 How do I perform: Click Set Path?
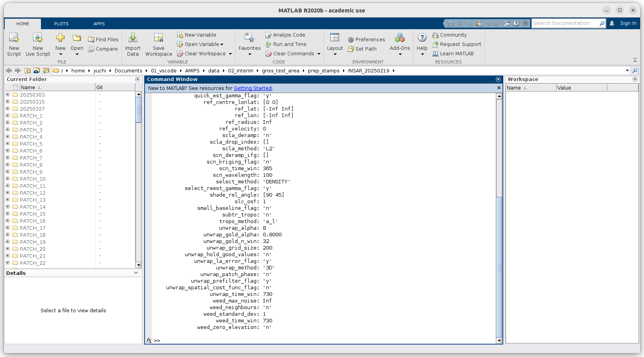[362, 49]
